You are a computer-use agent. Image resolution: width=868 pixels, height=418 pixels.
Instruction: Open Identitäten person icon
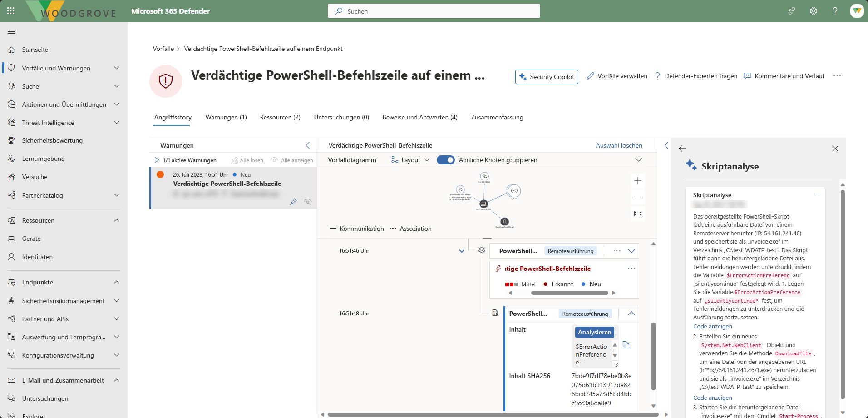(x=12, y=257)
